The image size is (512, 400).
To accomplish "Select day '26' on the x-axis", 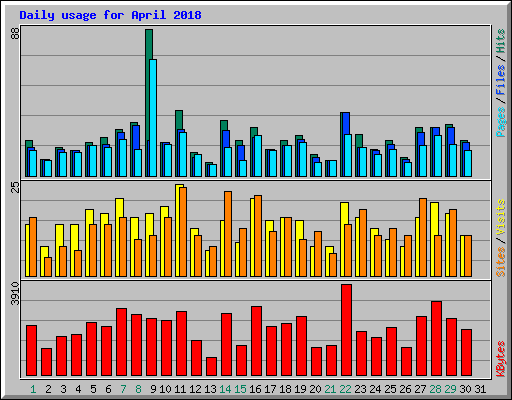I will pyautogui.click(x=405, y=389).
